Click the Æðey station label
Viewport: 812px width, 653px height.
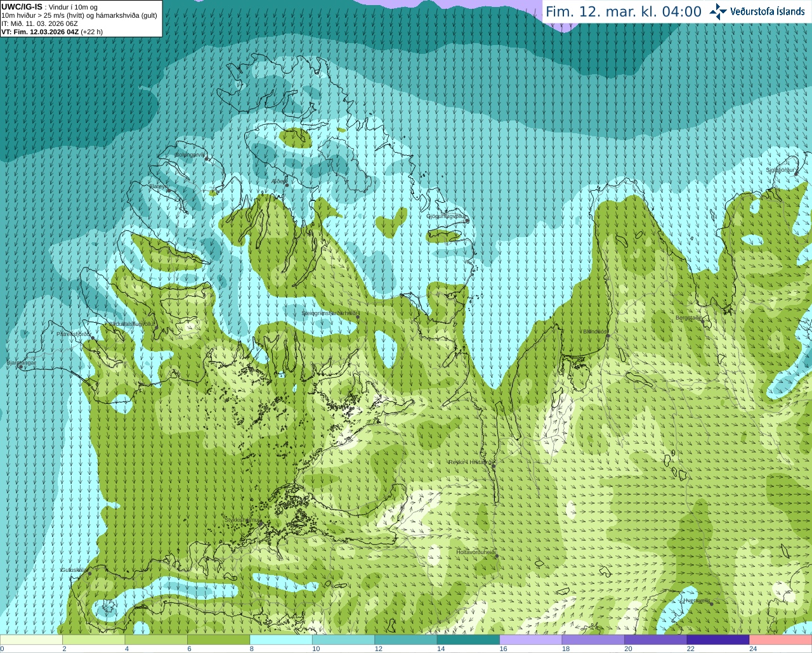tap(278, 181)
